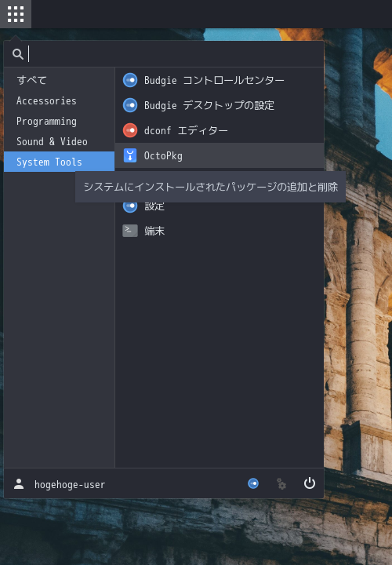Select the すべて category
The height and width of the screenshot is (565, 392).
point(59,80)
